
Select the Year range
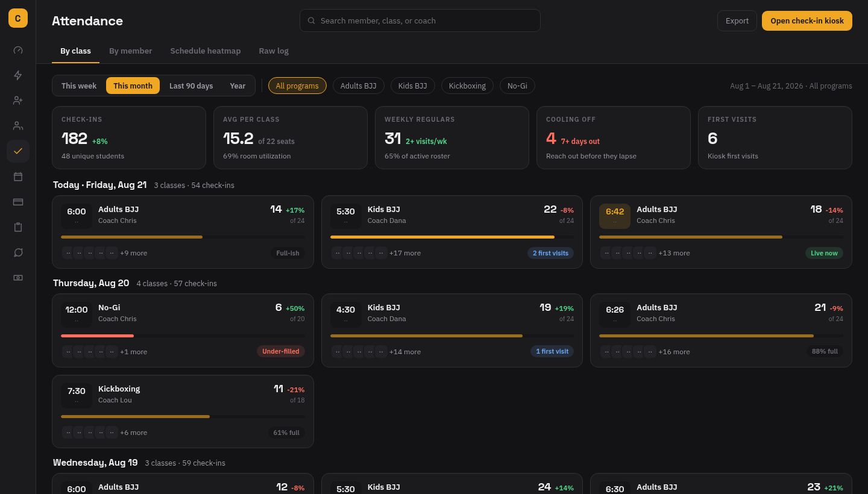[237, 86]
